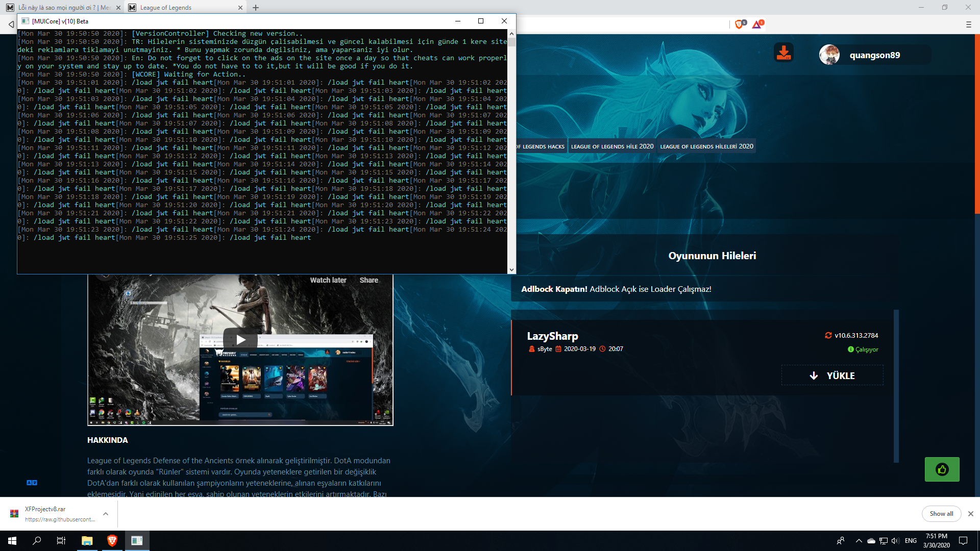The width and height of the screenshot is (980, 551).
Task: Click the 2020-03-19 date text
Action: (580, 349)
